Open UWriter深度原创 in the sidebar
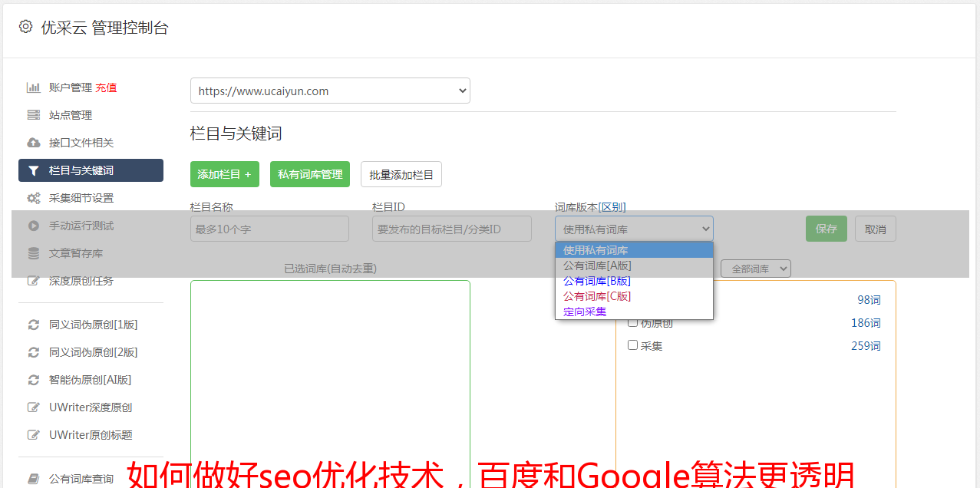 coord(91,407)
